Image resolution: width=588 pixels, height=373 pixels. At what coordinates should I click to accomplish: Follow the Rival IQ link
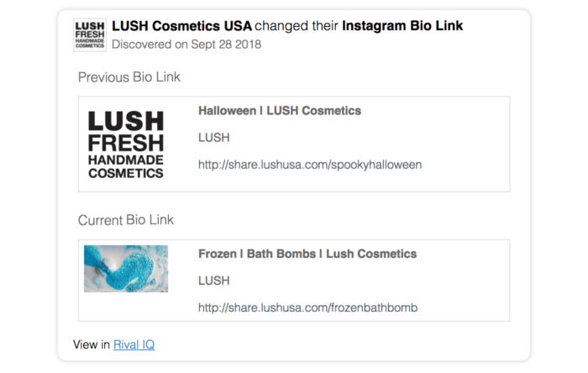pyautogui.click(x=134, y=344)
